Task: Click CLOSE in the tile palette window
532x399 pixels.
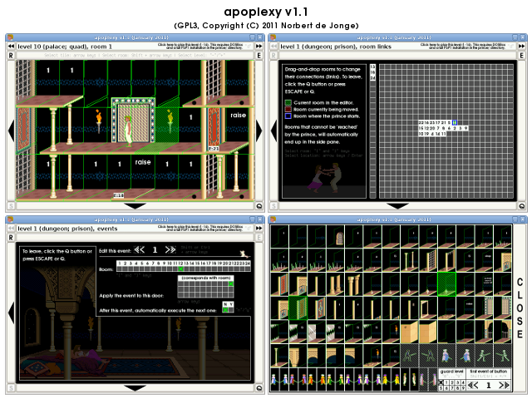Action: coord(520,308)
